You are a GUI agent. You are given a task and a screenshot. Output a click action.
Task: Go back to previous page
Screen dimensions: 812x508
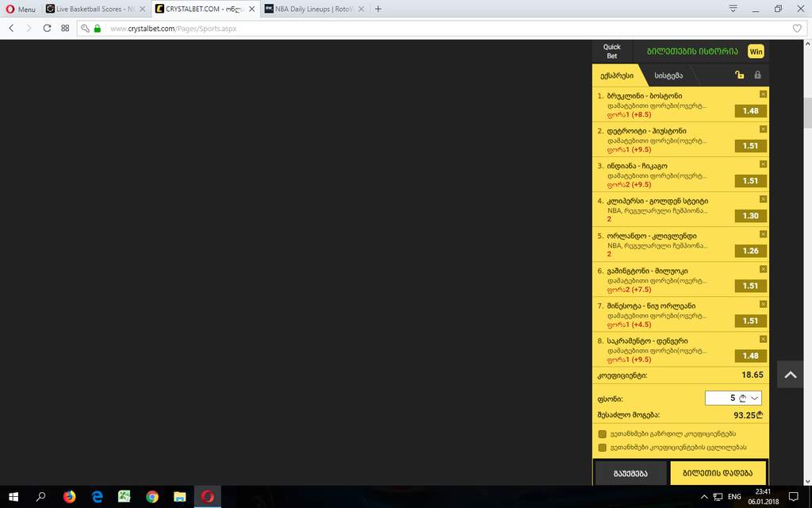coord(11,29)
